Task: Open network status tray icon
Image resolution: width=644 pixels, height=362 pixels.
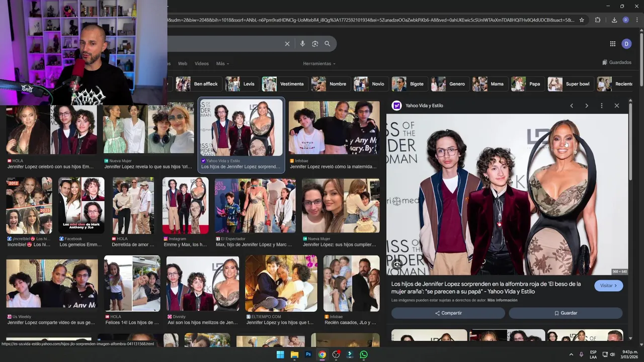Action: tap(605, 354)
